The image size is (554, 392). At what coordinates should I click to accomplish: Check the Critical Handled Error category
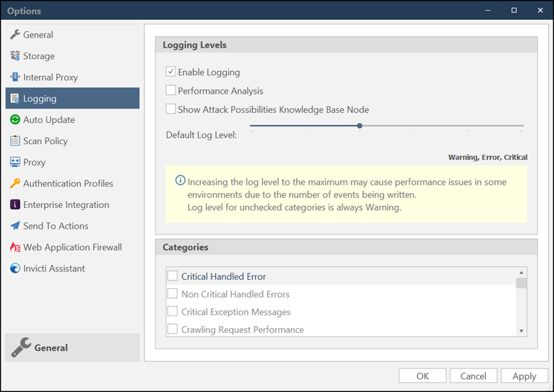(173, 276)
